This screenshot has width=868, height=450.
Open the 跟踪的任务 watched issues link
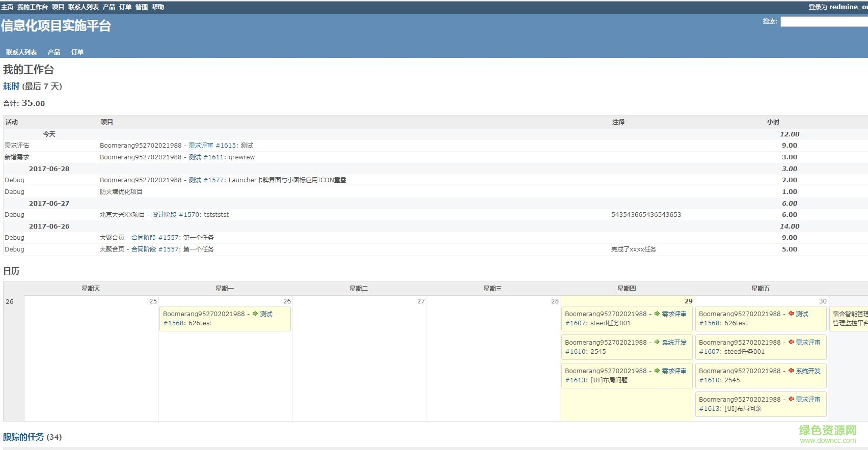coord(23,437)
